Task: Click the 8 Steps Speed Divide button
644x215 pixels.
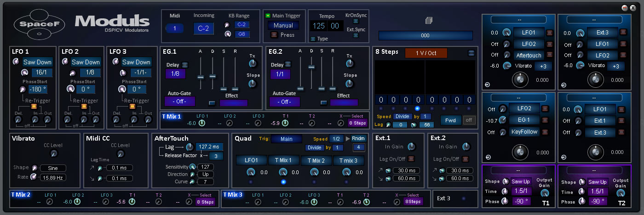Action: pos(403,116)
